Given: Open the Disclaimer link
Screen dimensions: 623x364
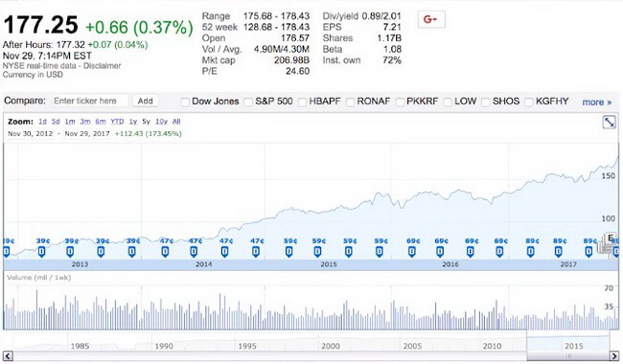Looking at the screenshot, I should pyautogui.click(x=103, y=66).
